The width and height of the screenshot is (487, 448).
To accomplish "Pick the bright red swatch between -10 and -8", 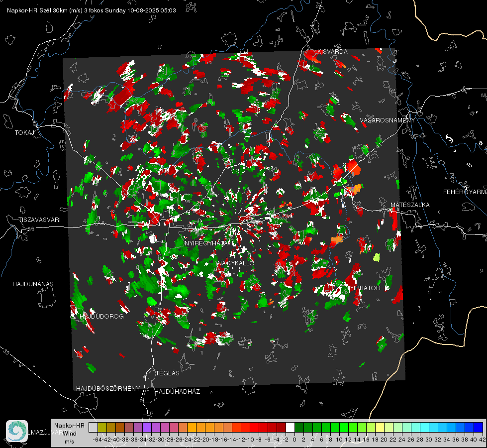I will (254, 427).
